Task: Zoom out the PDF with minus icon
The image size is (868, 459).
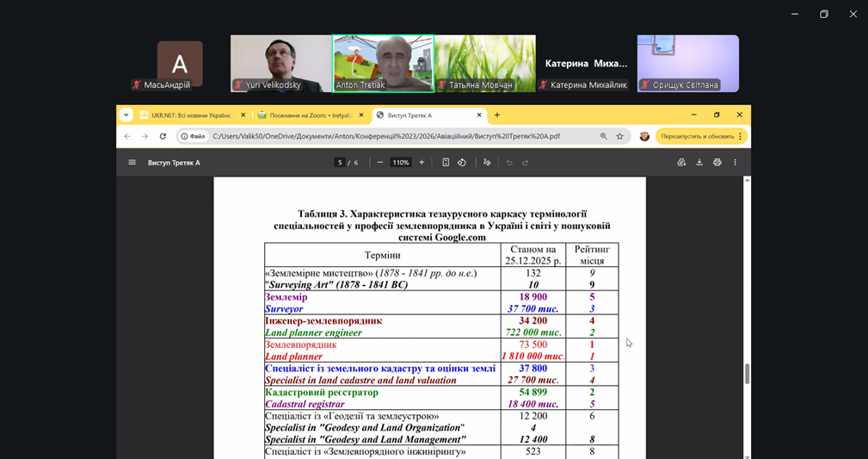Action: pos(380,163)
